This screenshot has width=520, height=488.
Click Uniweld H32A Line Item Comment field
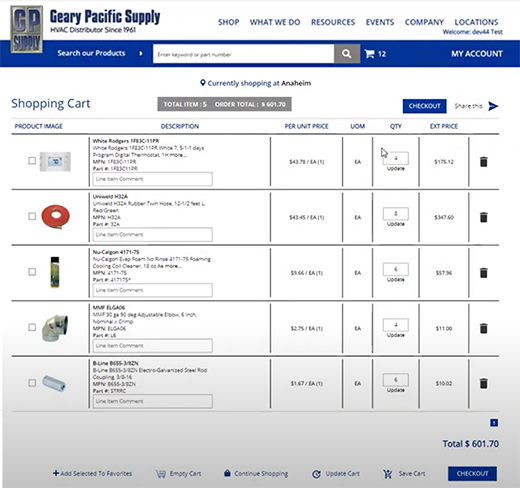[153, 235]
